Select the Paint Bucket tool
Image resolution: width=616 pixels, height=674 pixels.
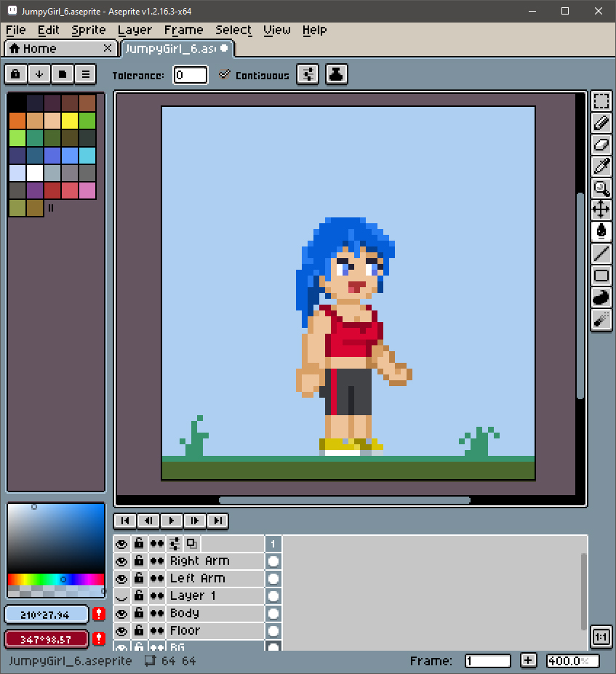pos(601,232)
